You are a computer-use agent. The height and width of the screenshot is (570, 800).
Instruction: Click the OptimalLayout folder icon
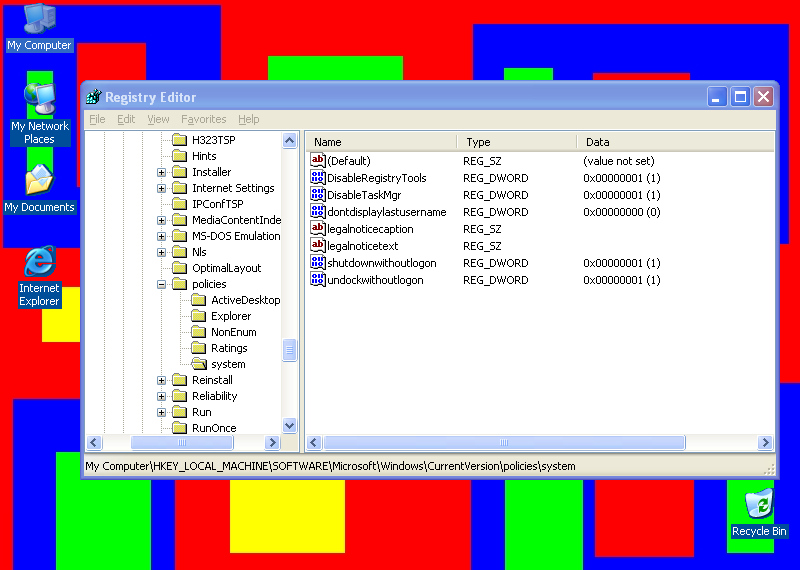180,268
